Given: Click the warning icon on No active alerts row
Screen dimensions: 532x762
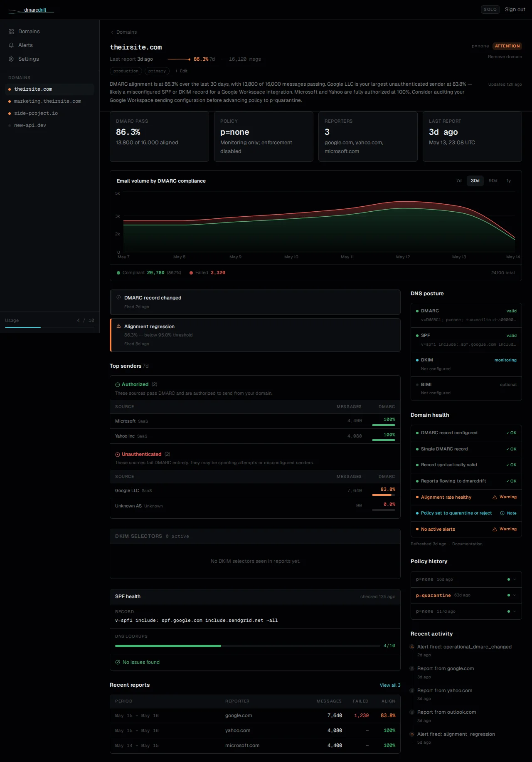Looking at the screenshot, I should tap(495, 529).
